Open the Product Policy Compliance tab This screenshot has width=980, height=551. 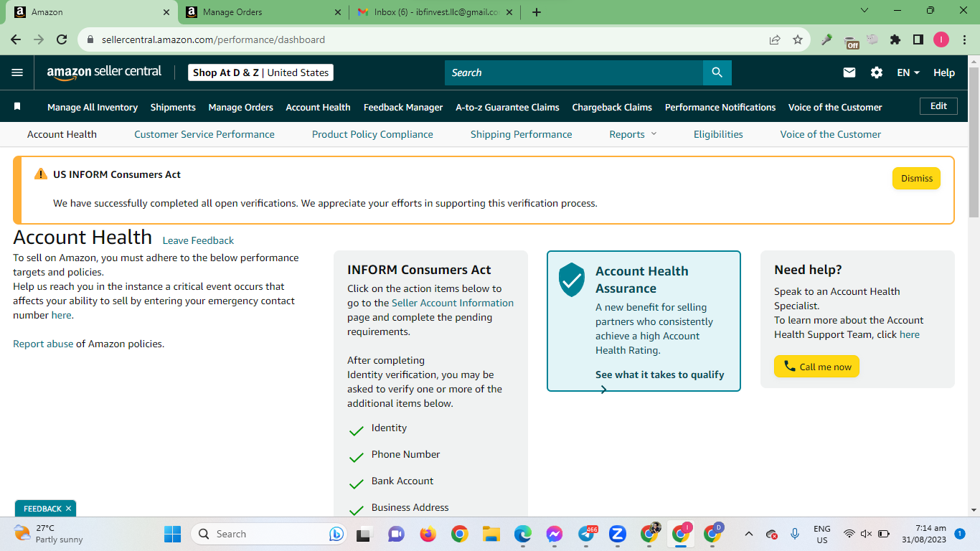372,134
